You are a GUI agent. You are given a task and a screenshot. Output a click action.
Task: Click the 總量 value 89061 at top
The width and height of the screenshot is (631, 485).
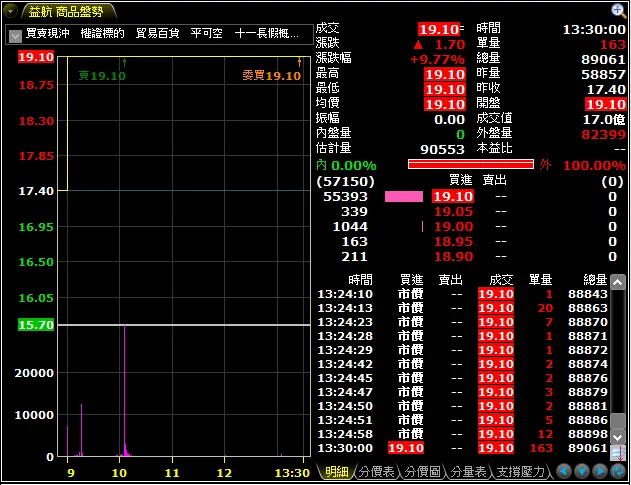pyautogui.click(x=603, y=60)
